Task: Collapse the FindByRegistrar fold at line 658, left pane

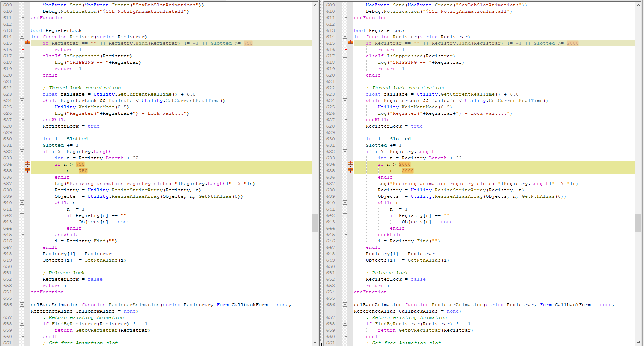Action: tap(22, 324)
